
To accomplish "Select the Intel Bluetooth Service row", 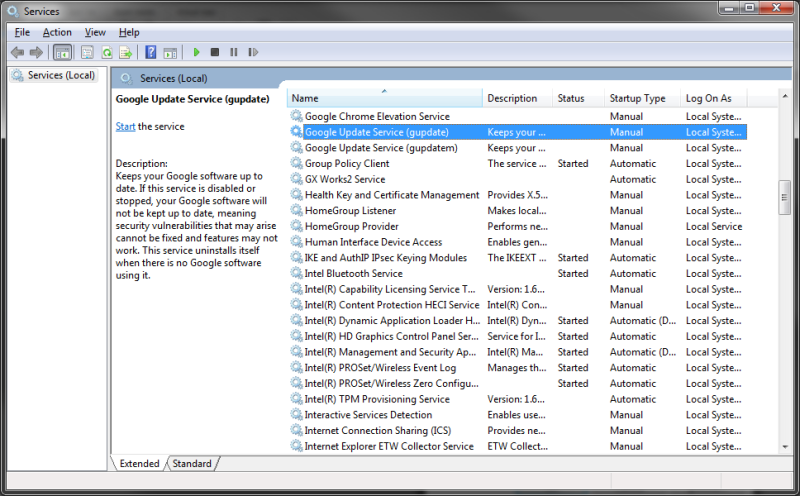I will tap(517, 273).
